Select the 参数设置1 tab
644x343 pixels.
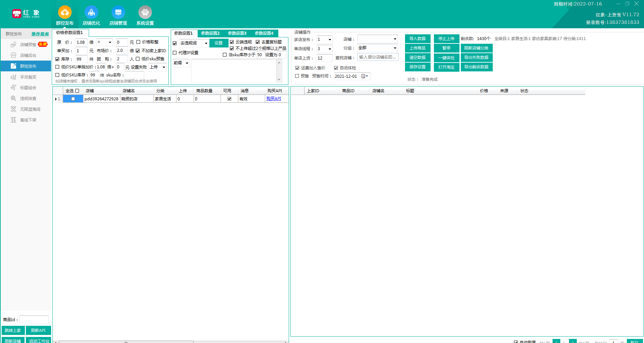tap(184, 33)
